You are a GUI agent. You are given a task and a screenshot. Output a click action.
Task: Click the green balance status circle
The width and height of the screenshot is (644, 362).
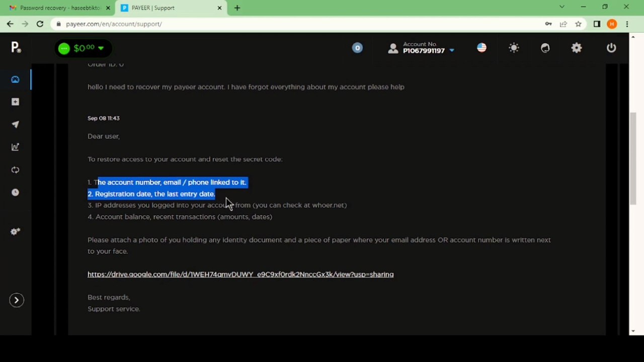63,48
